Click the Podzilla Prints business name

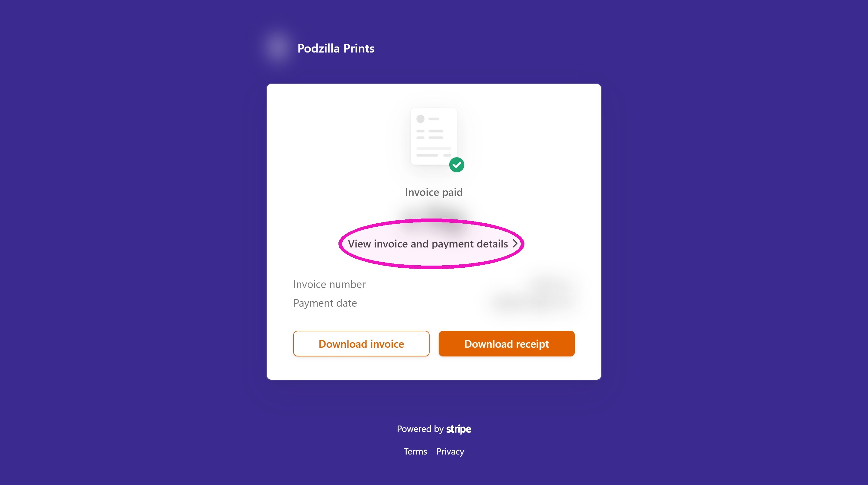click(x=336, y=49)
